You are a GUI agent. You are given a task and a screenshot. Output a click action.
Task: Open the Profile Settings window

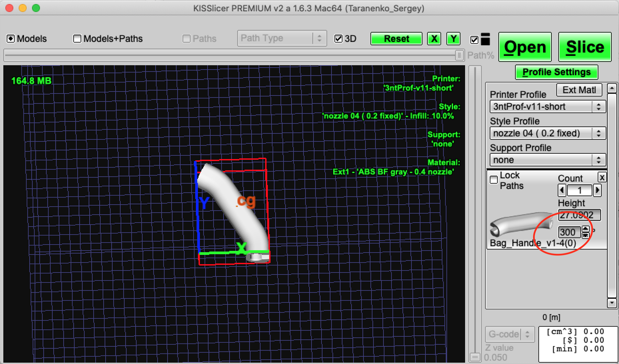556,72
